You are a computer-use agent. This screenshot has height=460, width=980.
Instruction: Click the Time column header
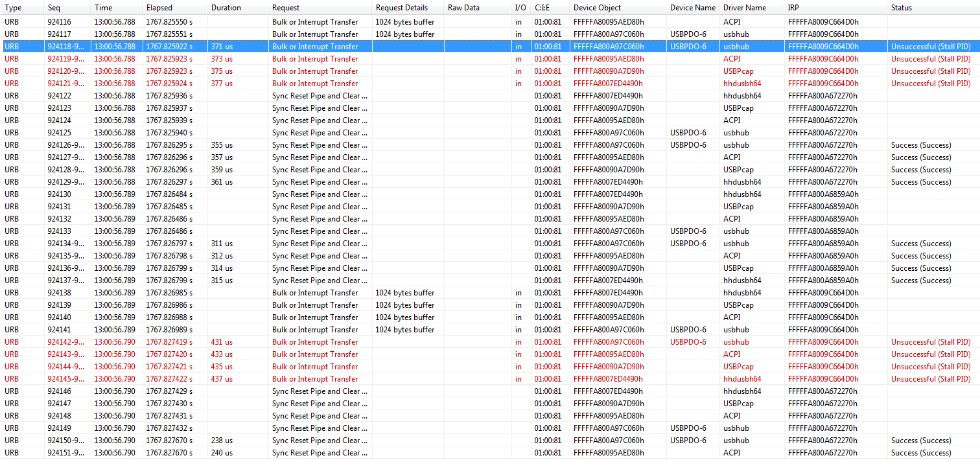[x=117, y=8]
